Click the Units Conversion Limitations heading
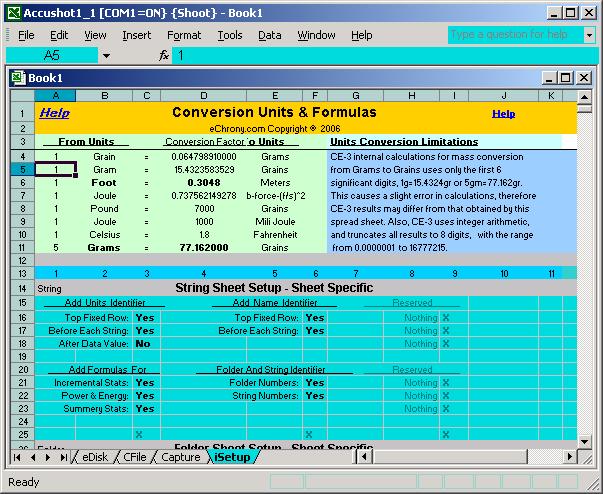The image size is (603, 494). (404, 142)
